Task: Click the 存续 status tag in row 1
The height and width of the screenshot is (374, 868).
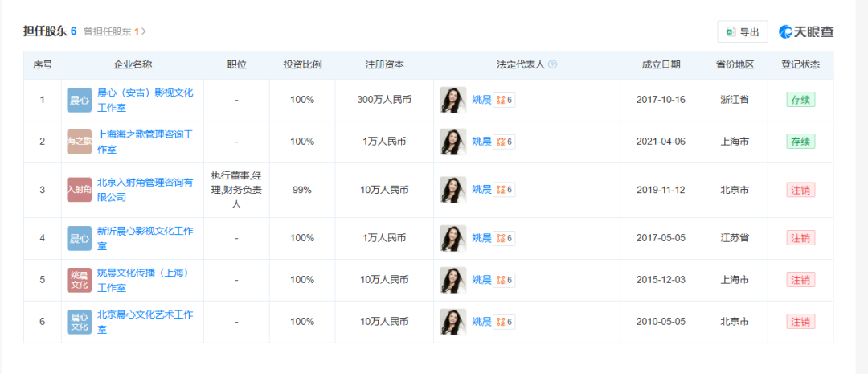Action: 800,100
